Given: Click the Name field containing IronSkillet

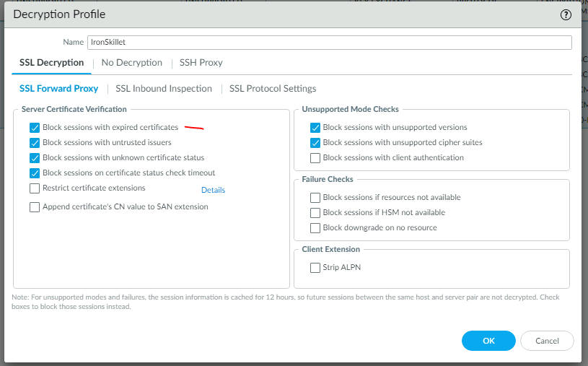Looking at the screenshot, I should (x=329, y=43).
